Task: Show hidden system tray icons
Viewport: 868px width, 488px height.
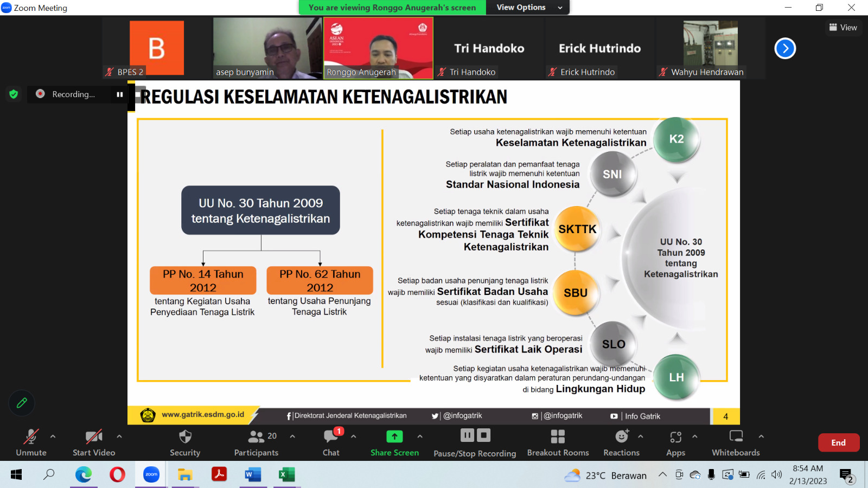Action: tap(662, 475)
